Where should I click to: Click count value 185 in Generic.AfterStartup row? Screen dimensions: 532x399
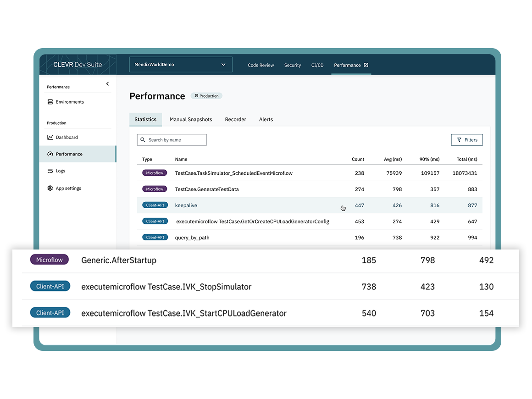[369, 260]
